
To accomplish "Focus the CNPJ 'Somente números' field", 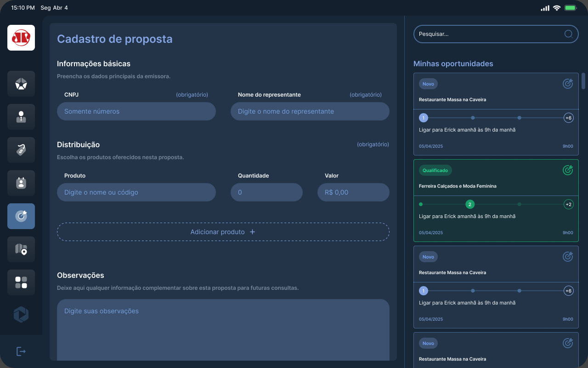I will 136,111.
